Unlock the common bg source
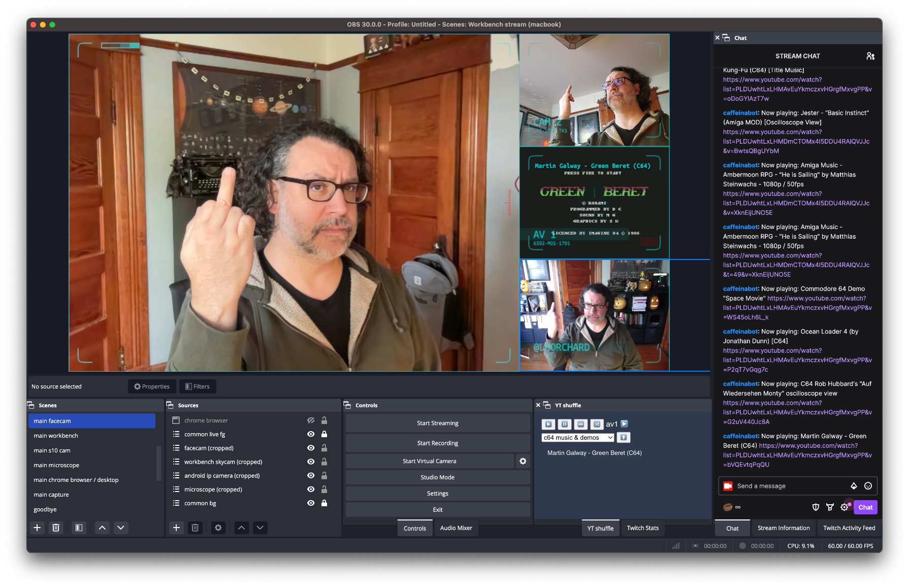909x588 pixels. tap(324, 503)
